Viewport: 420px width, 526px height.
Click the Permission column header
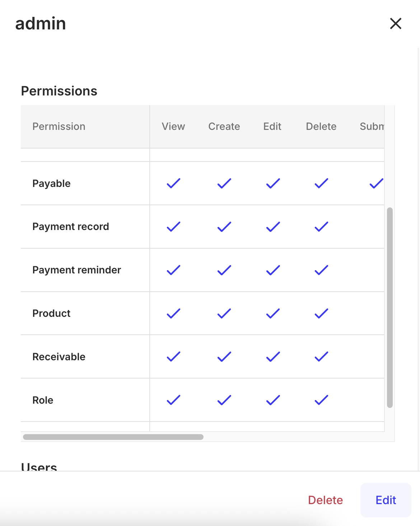coord(59,126)
